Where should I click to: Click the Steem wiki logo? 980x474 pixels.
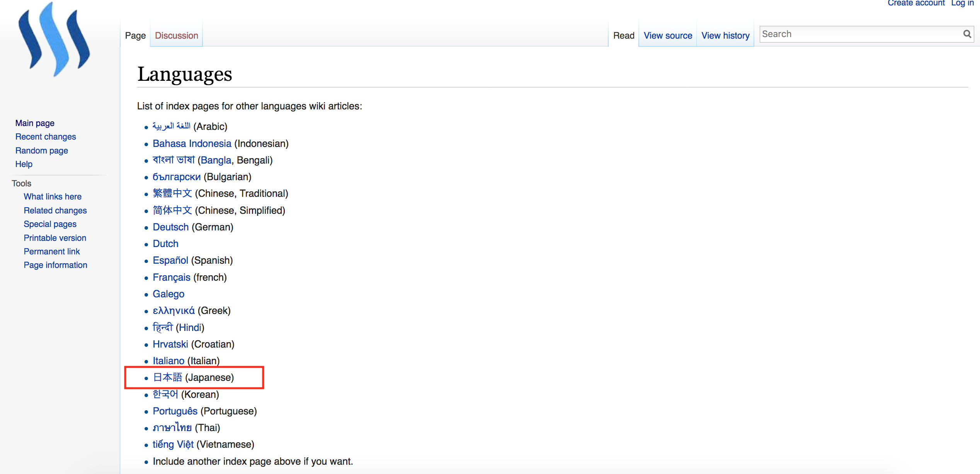tap(54, 40)
